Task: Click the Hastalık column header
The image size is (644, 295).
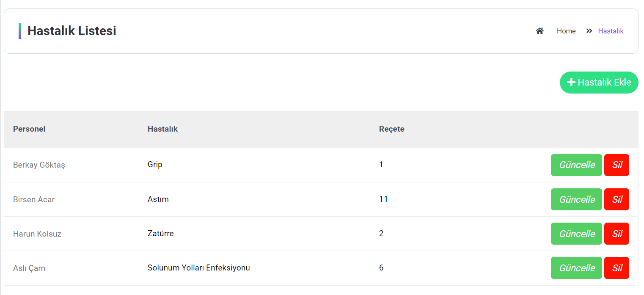Action: click(162, 129)
